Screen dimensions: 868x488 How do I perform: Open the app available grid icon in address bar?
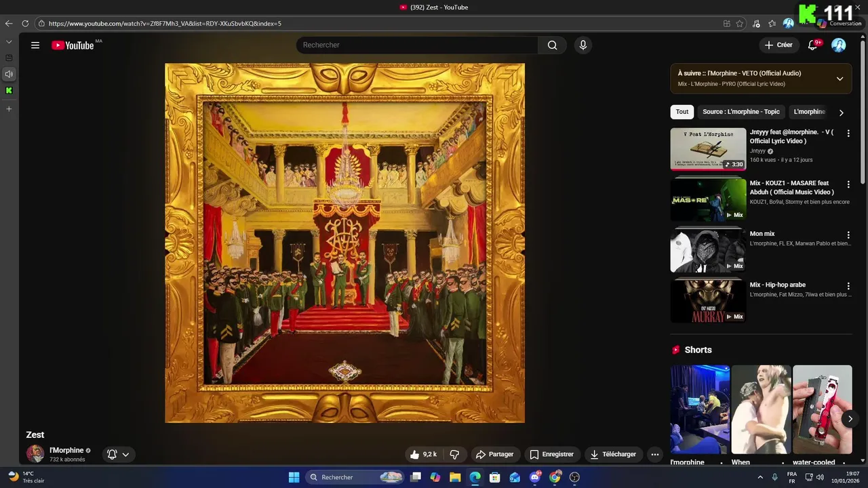(727, 24)
